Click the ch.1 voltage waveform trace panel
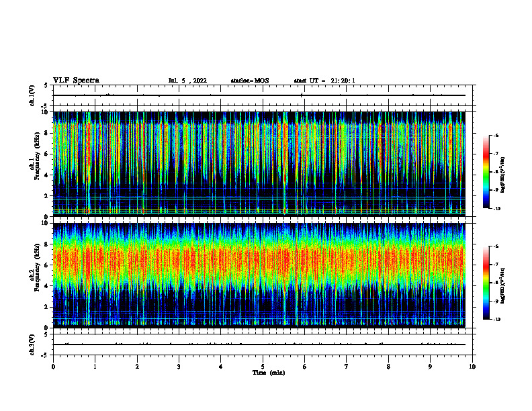This screenshot has width=532, height=411. (263, 95)
